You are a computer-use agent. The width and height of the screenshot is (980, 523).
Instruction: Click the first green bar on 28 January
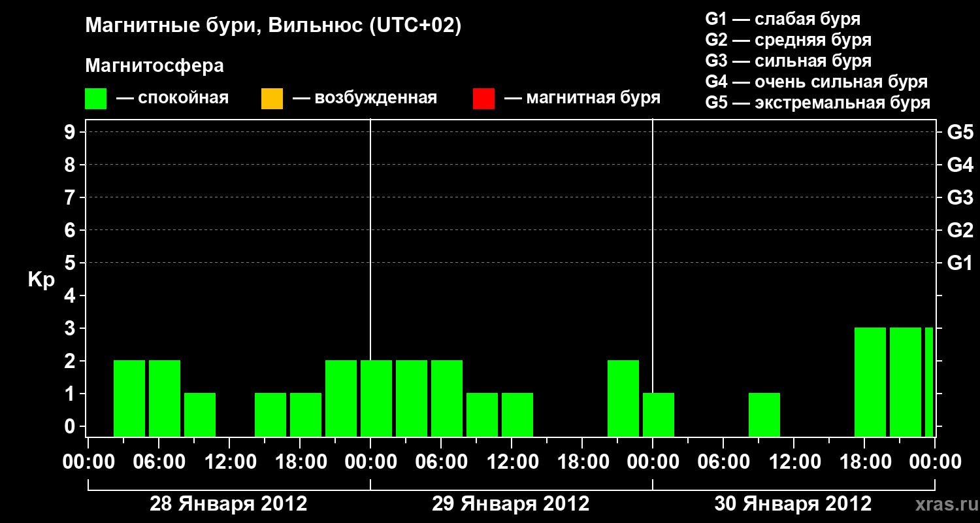(x=129, y=398)
